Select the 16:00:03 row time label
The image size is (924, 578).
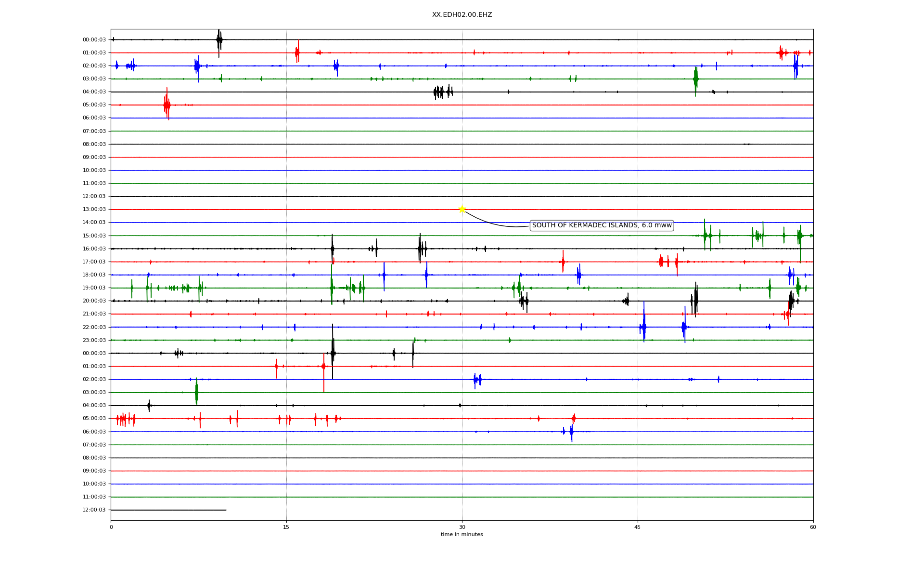[x=94, y=249]
